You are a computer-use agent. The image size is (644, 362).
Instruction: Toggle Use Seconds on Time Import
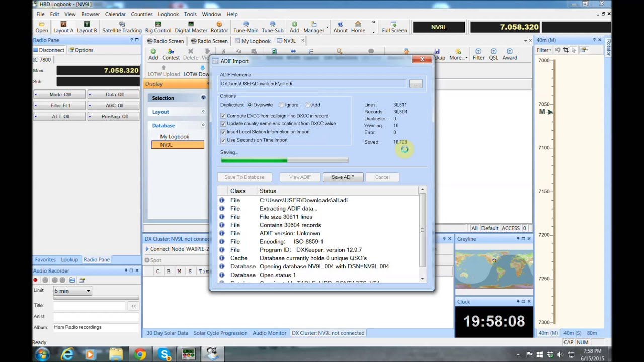tap(223, 140)
